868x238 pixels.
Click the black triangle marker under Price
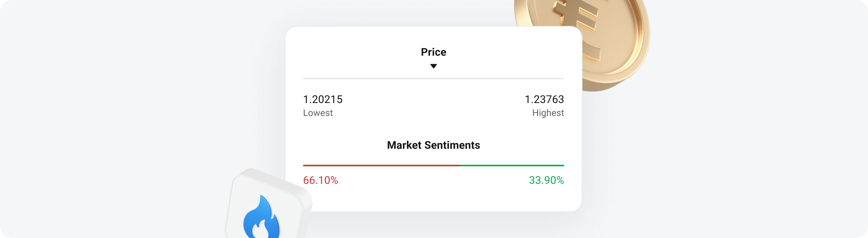433,66
